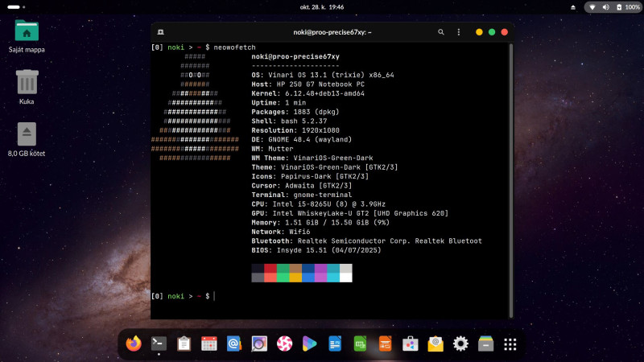Click the volume speaker icon
This screenshot has height=362, width=644.
pyautogui.click(x=605, y=7)
